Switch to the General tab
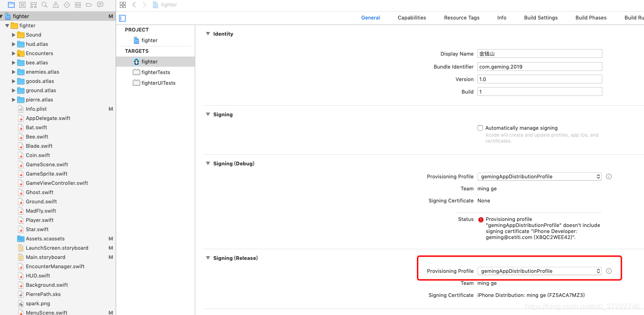The image size is (644, 315). click(371, 18)
